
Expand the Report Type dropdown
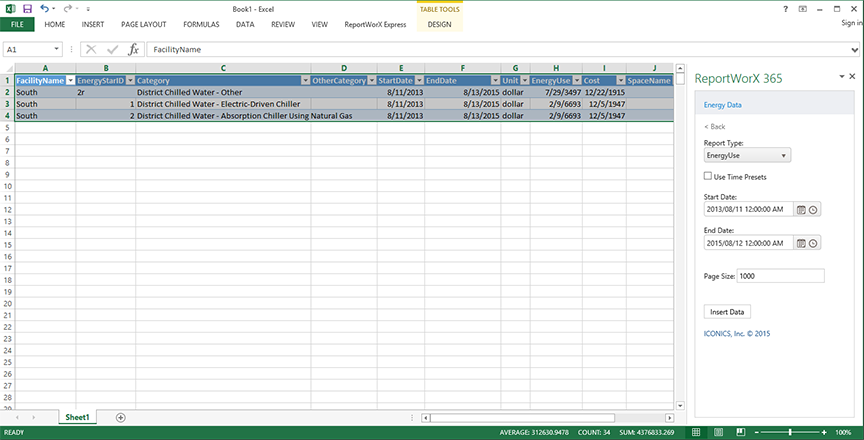[783, 155]
